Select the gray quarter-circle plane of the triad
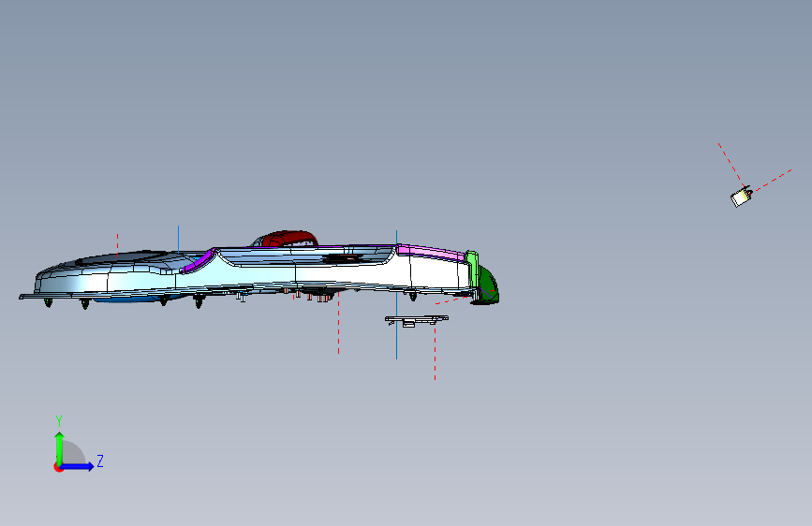812x526 pixels. 72,452
